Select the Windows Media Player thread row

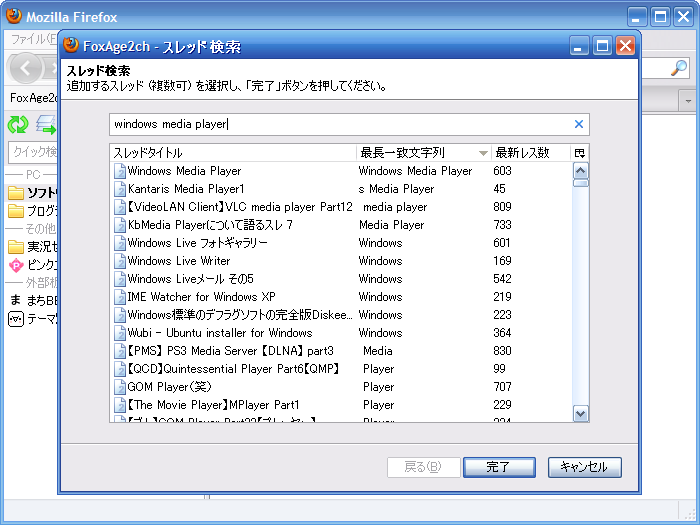pos(341,171)
